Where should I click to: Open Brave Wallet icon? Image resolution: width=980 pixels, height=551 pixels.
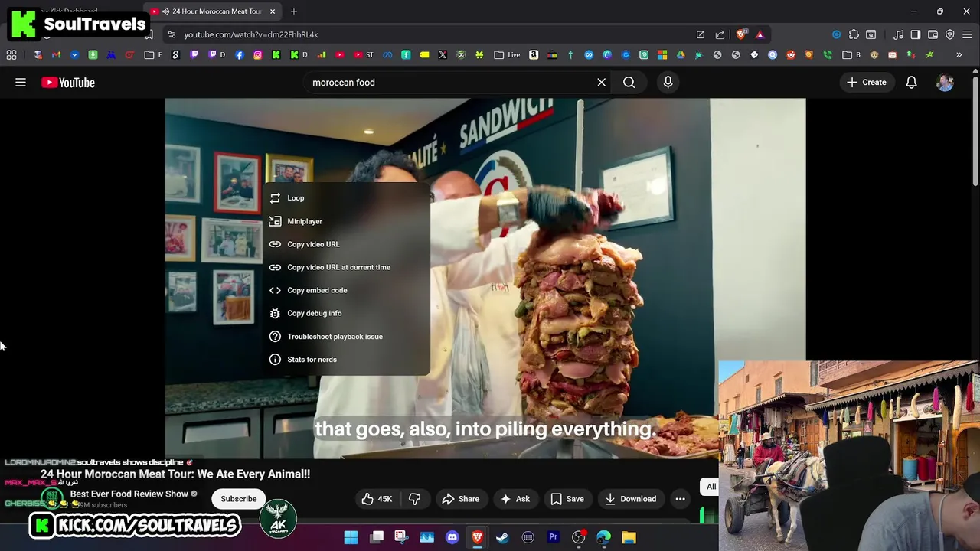[933, 34]
